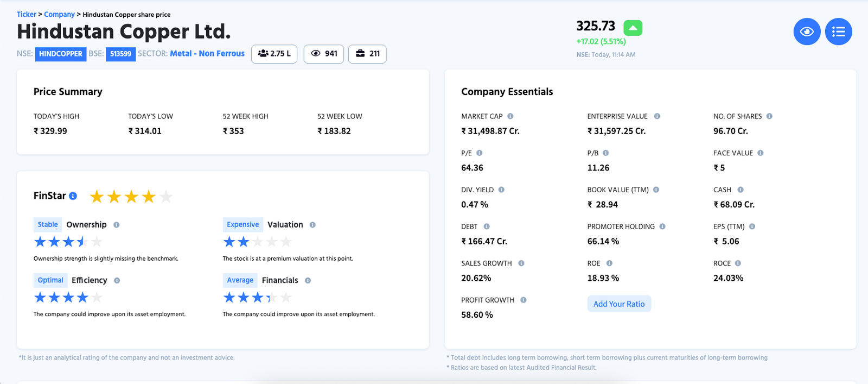
Task: Click info icon next to Valuation
Action: coord(312,225)
